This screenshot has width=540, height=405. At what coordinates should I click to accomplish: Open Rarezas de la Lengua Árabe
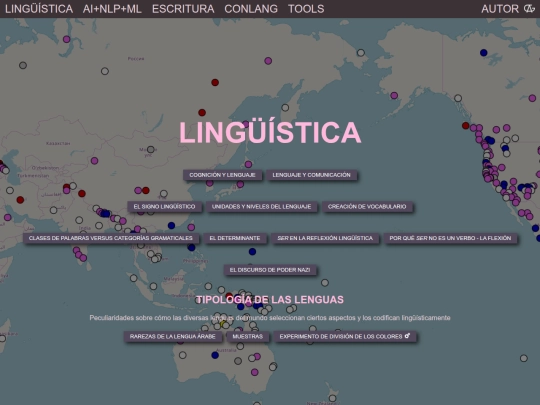(173, 336)
